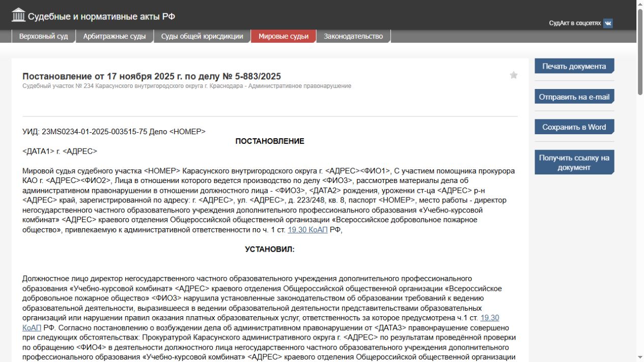This screenshot has height=362, width=644.
Task: Save document via Сохранить в Word
Action: click(574, 127)
